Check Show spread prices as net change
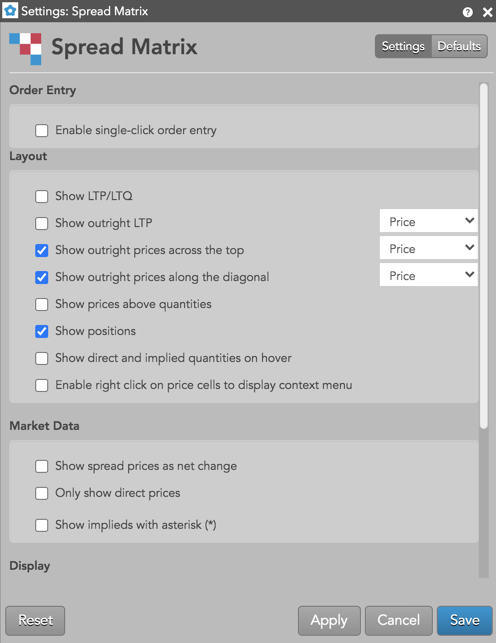The height and width of the screenshot is (643, 496). click(41, 466)
